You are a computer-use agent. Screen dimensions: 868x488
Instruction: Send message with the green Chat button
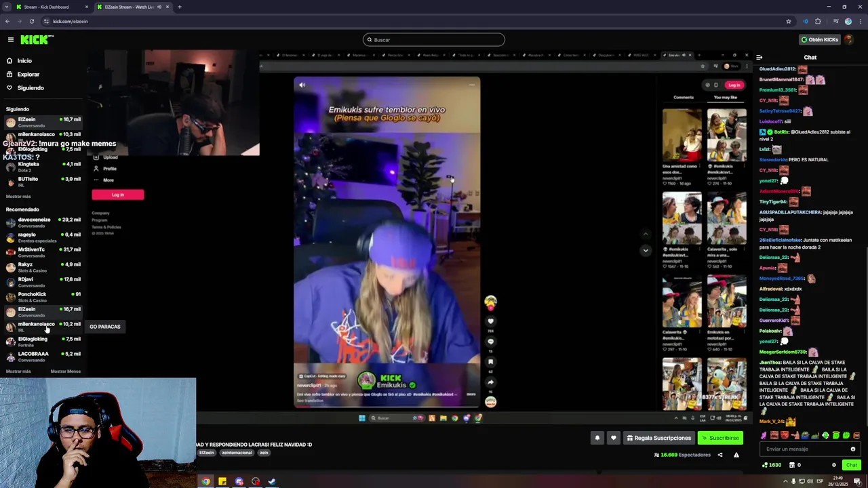(852, 465)
